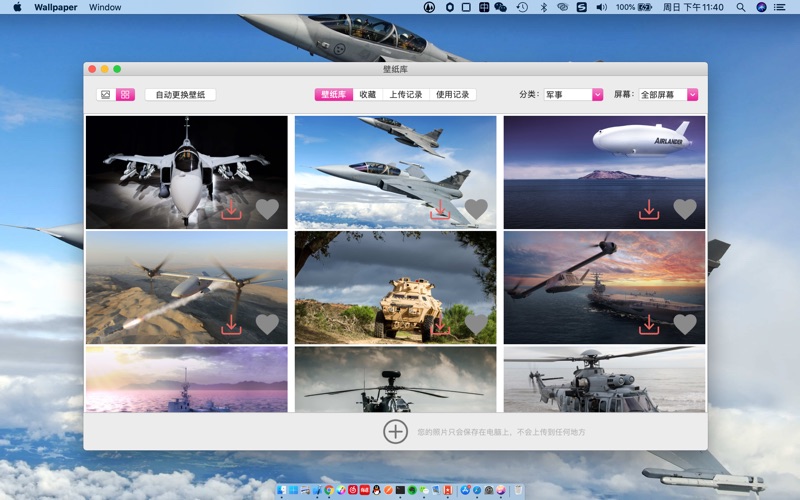The width and height of the screenshot is (800, 500).
Task: Open Spotlight search
Action: point(741,7)
